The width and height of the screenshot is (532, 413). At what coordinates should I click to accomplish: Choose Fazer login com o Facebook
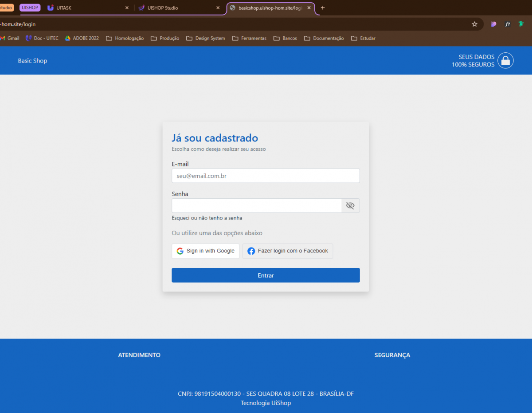pos(288,251)
